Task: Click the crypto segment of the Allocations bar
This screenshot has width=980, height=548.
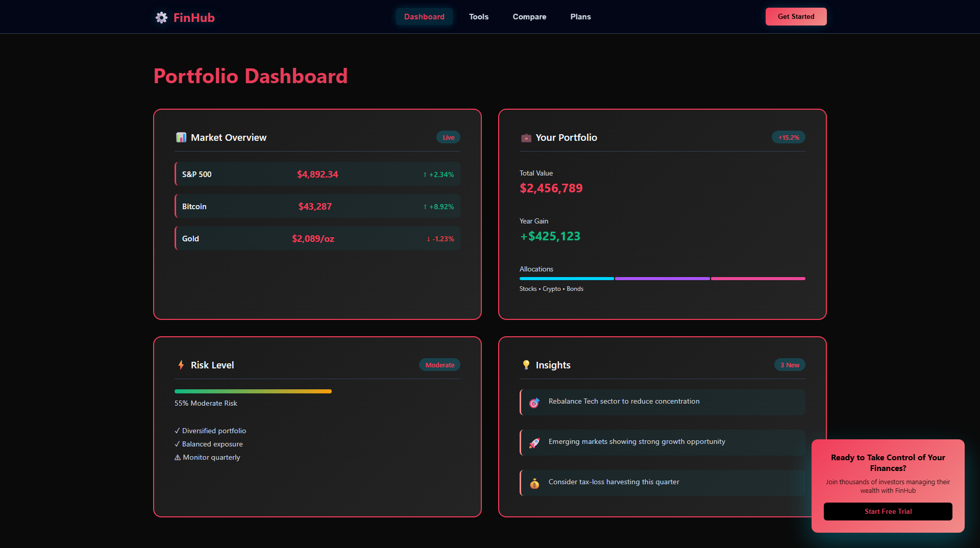Action: point(662,279)
